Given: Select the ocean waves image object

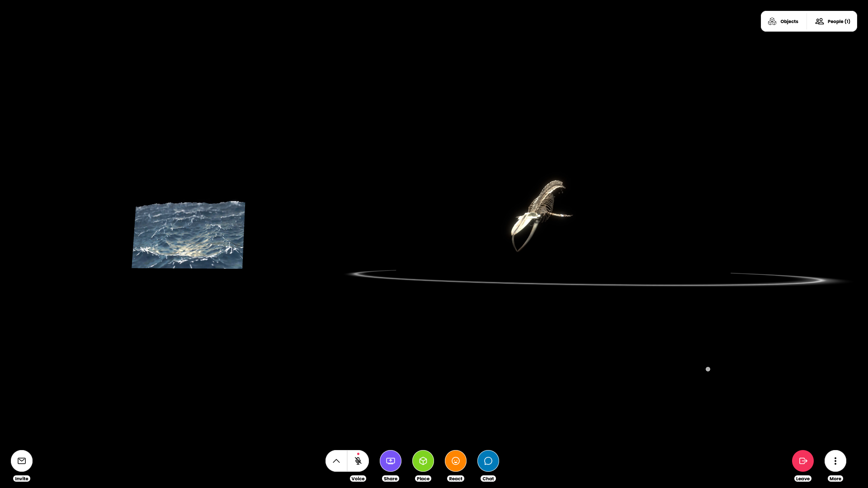Looking at the screenshot, I should 188,235.
